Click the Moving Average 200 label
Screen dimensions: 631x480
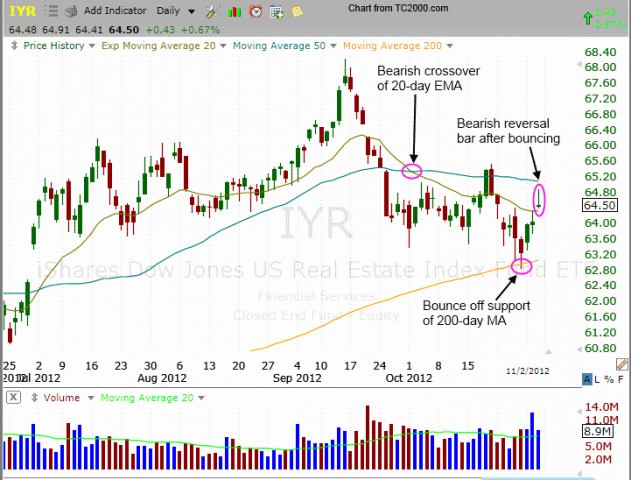[x=392, y=46]
